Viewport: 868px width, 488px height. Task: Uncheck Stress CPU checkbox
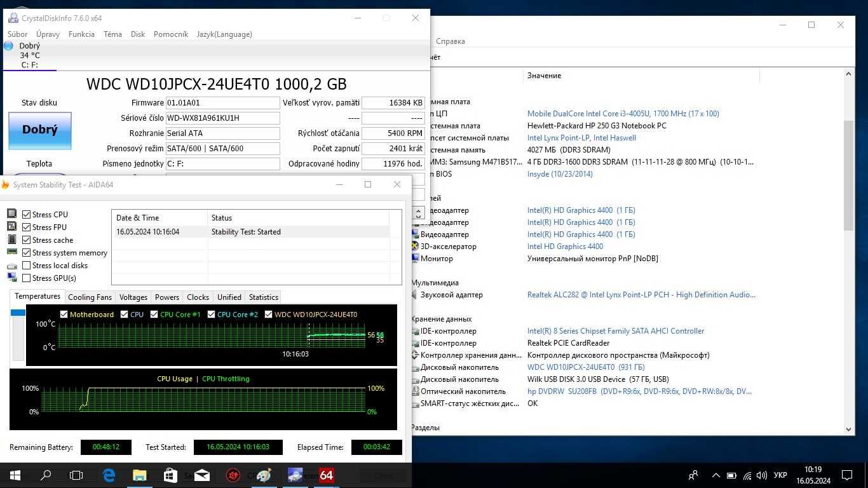tap(26, 215)
